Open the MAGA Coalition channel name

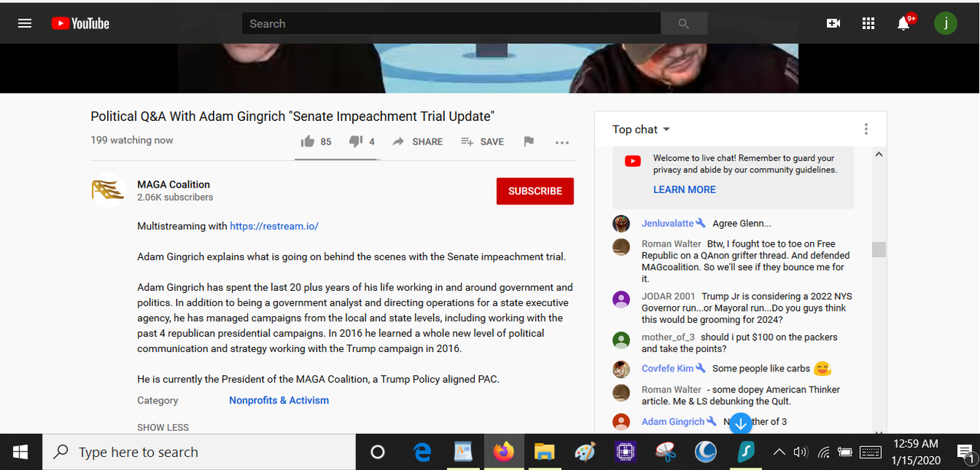(x=173, y=184)
